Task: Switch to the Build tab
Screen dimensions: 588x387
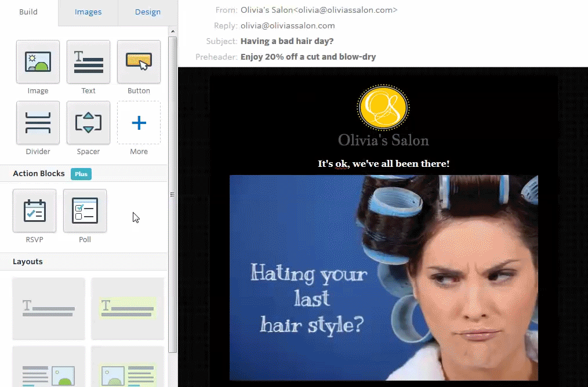Action: (28, 12)
